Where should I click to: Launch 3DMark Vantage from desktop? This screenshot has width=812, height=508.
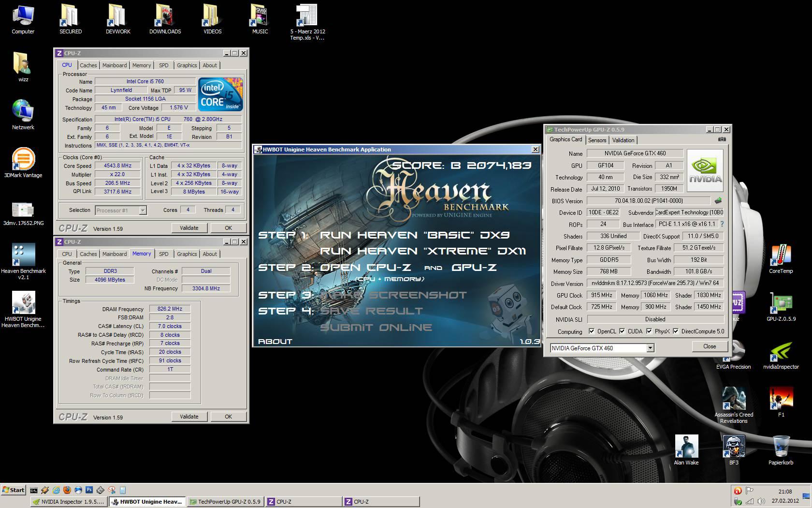pyautogui.click(x=23, y=163)
